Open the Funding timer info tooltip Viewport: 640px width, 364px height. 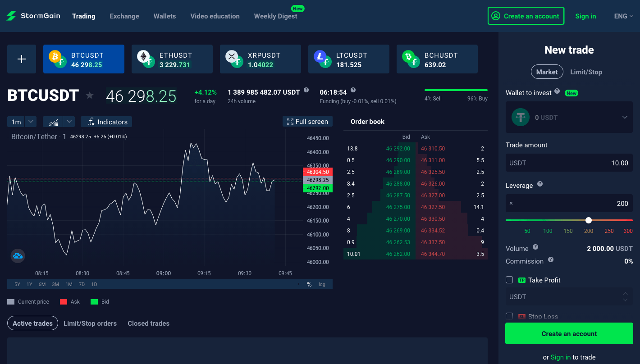(353, 90)
